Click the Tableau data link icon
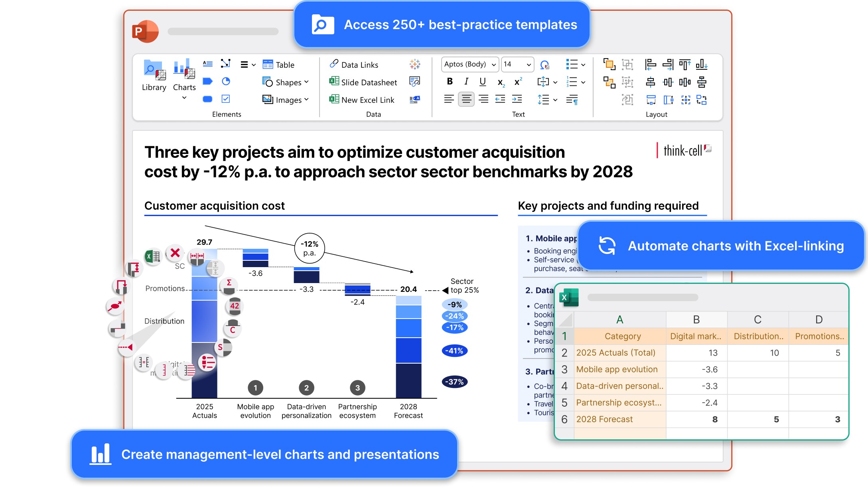868x488 pixels. coord(415,64)
